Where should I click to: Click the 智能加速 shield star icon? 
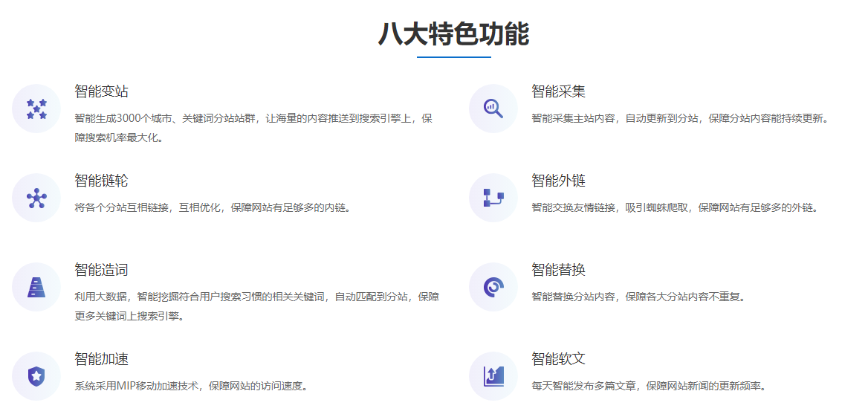pos(36,376)
